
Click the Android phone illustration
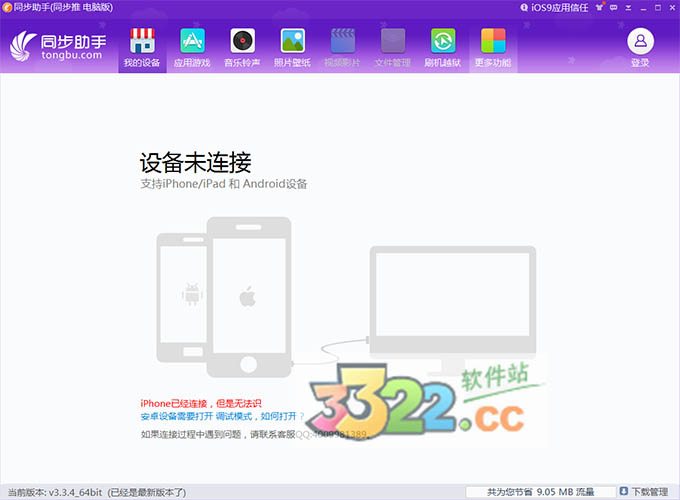pyautogui.click(x=182, y=297)
